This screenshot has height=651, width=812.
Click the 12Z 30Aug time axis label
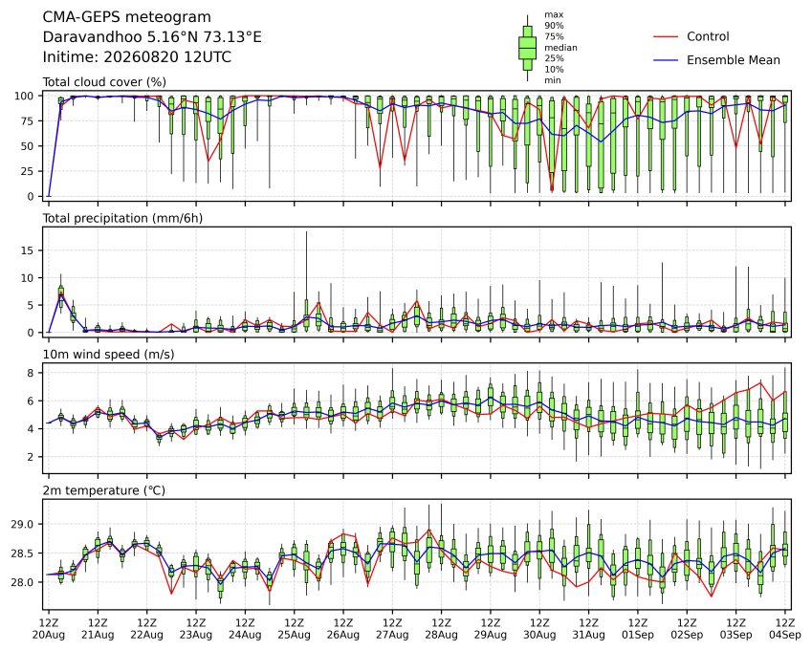[539, 629]
